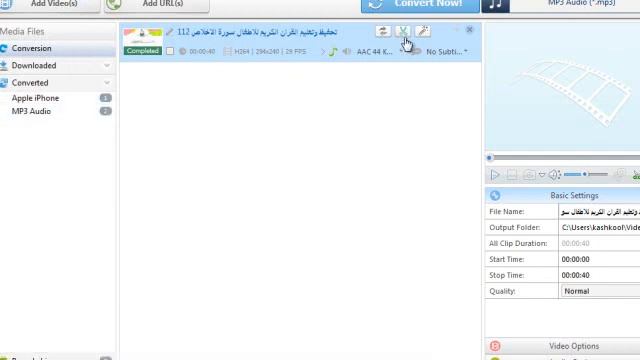Click the Stop Time value 00:00:40
The width and height of the screenshot is (640, 360).
pyautogui.click(x=576, y=275)
